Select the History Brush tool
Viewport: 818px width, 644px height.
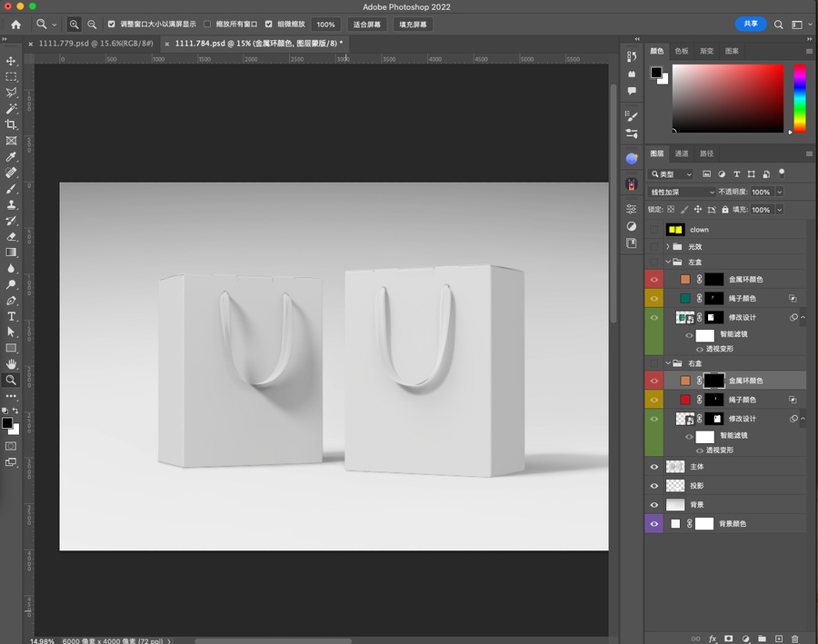[x=11, y=221]
